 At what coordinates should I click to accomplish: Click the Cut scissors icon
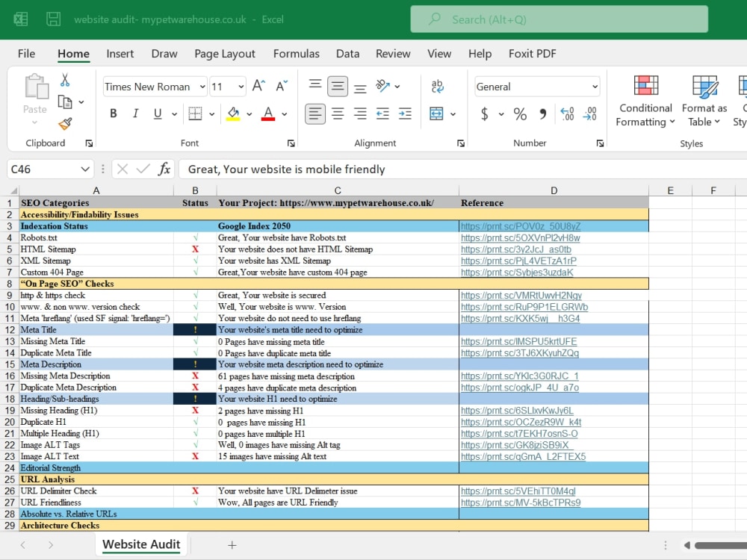[x=65, y=80]
